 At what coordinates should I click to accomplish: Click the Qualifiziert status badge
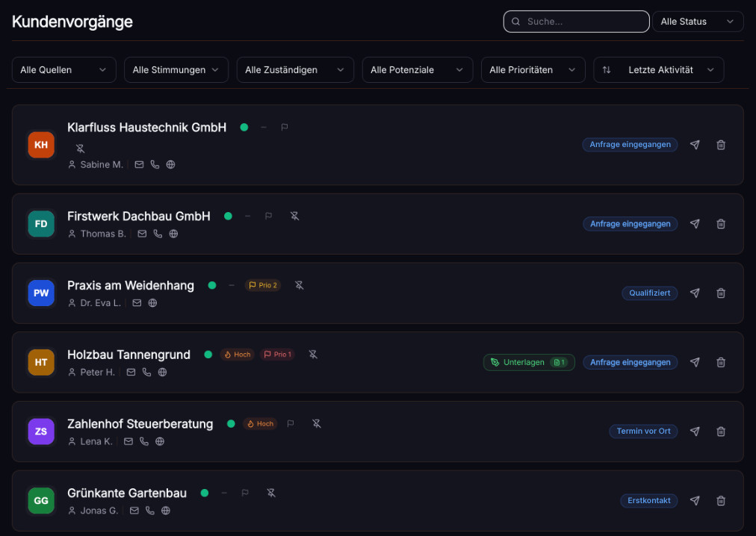649,293
